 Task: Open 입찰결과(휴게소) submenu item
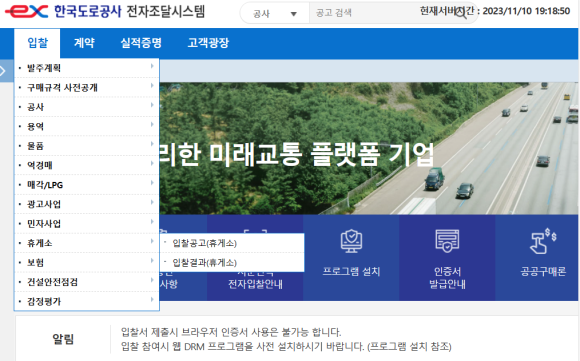[x=232, y=263]
